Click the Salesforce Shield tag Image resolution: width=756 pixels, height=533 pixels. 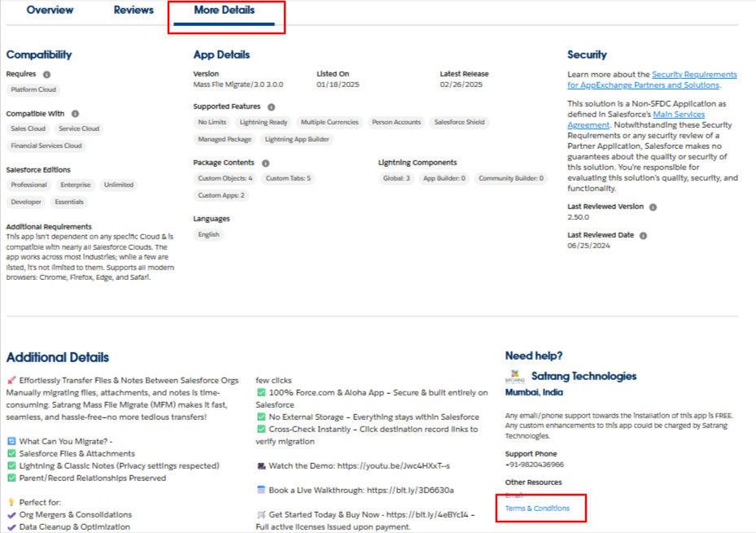tap(459, 122)
